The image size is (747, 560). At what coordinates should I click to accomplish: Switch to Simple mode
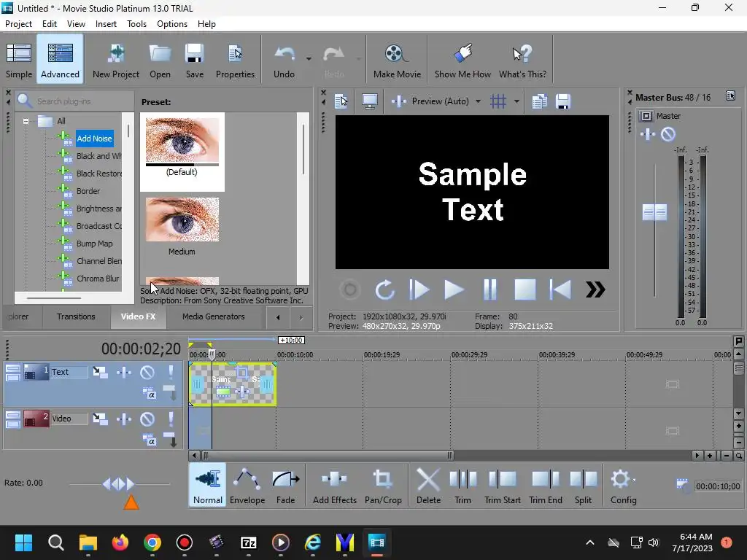click(x=19, y=60)
